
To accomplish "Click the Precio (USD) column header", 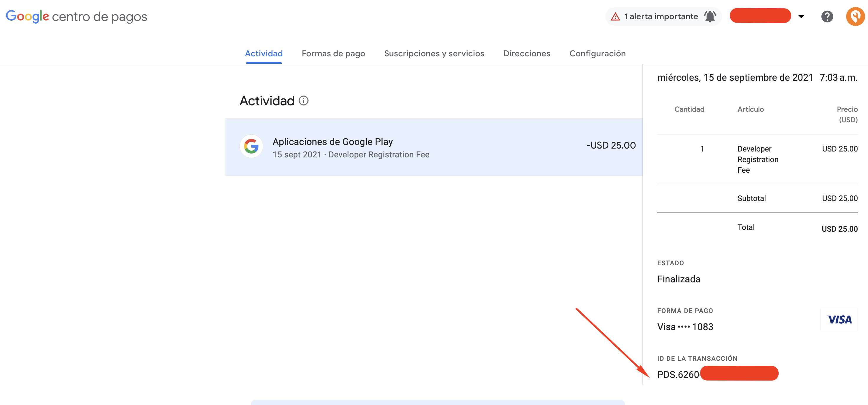I will tap(847, 114).
